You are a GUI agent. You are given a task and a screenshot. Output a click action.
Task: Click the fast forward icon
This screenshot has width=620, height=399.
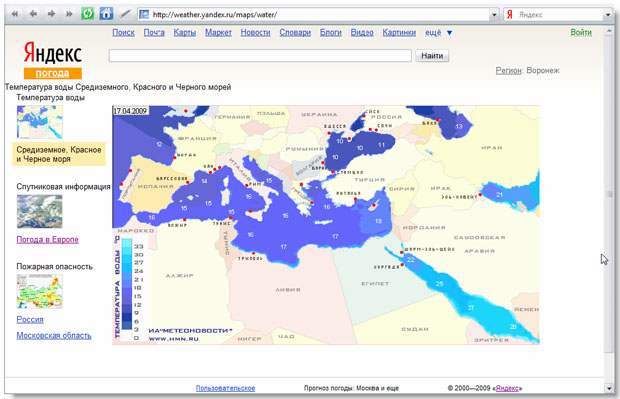click(x=69, y=14)
